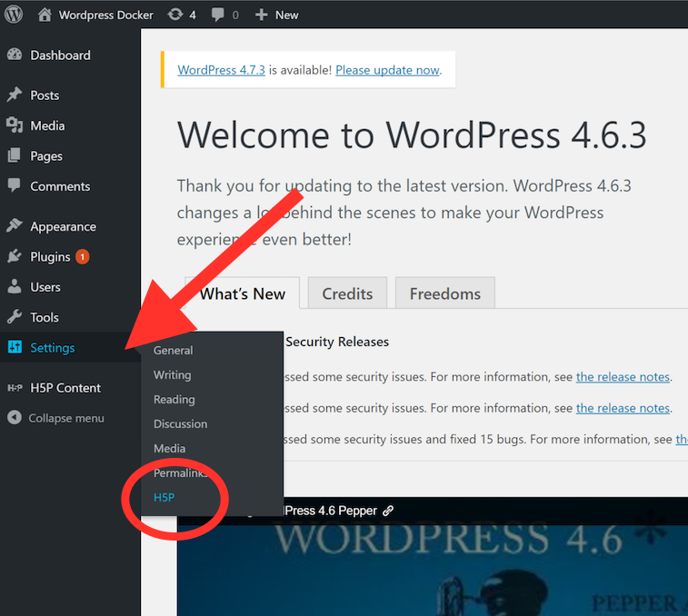688x616 pixels.
Task: Open the Dashboard menu label
Action: [60, 55]
